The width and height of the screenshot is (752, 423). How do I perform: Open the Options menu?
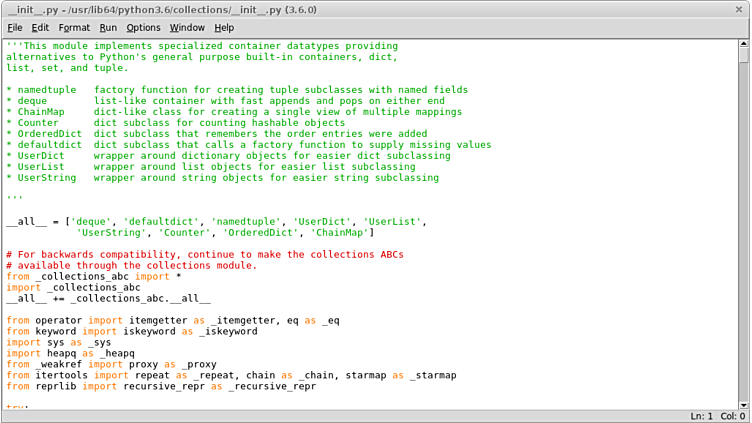coord(143,28)
